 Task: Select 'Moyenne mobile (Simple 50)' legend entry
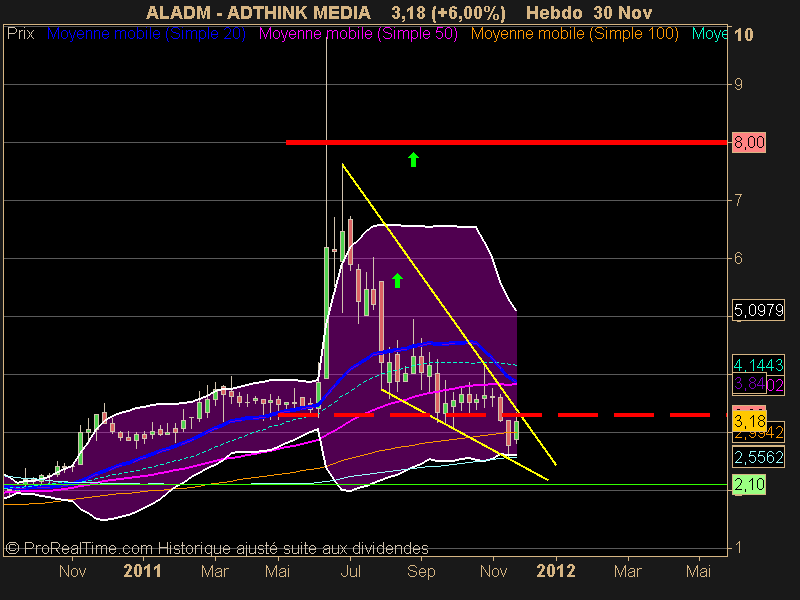click(358, 34)
